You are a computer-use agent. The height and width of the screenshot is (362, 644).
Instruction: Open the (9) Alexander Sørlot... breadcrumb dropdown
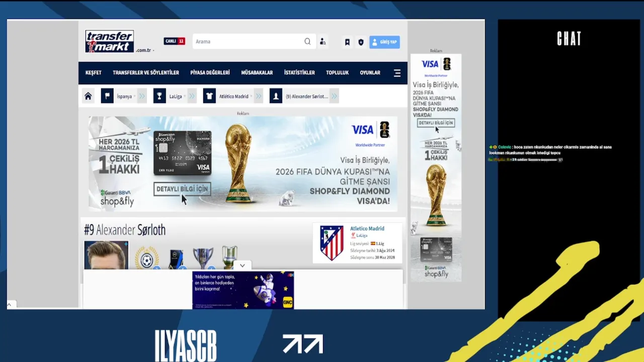click(x=307, y=96)
